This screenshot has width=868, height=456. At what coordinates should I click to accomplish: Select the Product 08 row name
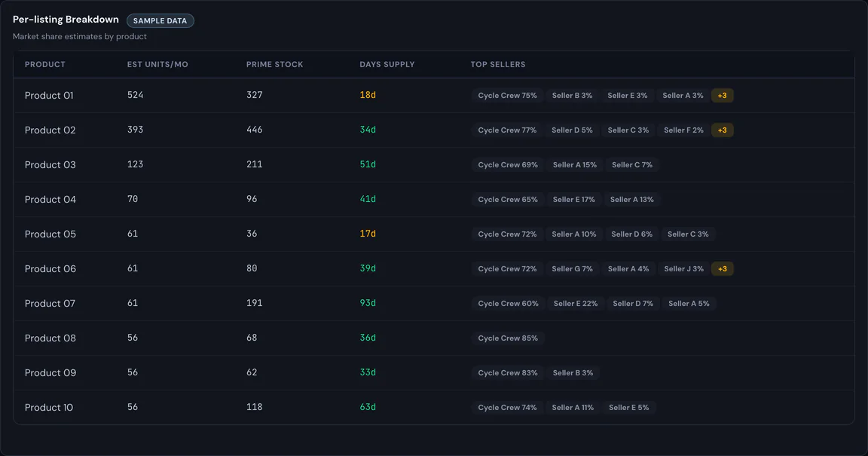click(50, 338)
